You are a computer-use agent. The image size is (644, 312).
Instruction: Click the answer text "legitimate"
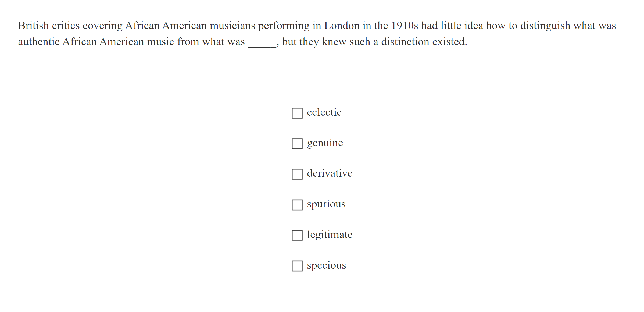tap(330, 235)
